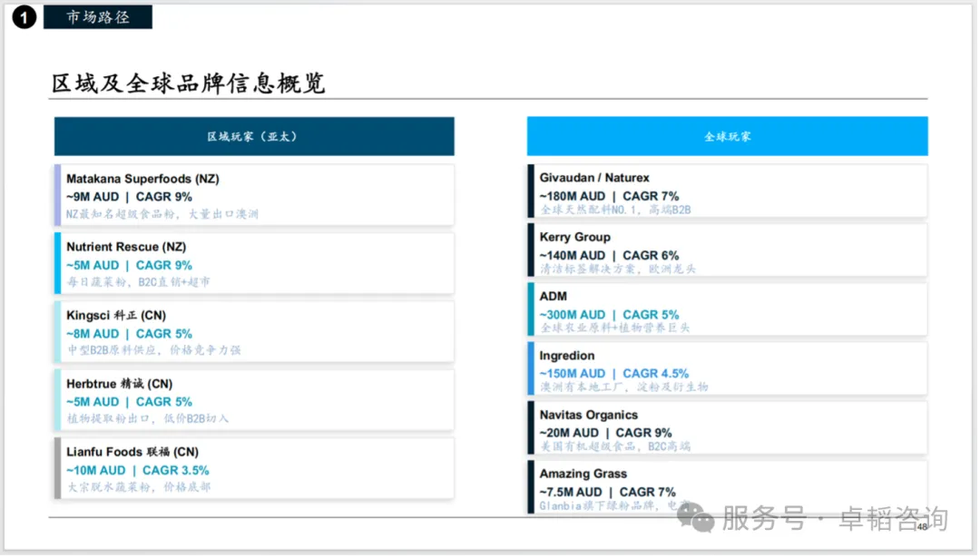
Task: Click the Givaudan description 全球天然配料NO.1
Action: tap(615, 210)
